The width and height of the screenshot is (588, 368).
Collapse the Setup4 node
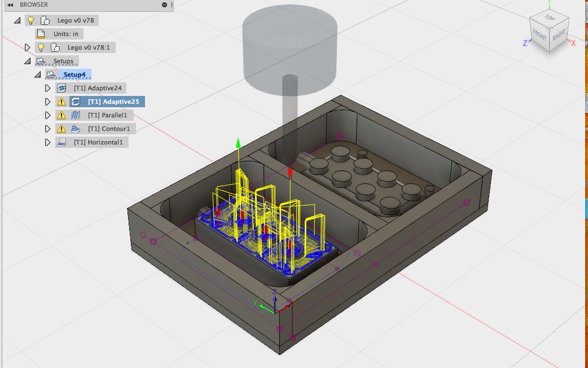37,75
